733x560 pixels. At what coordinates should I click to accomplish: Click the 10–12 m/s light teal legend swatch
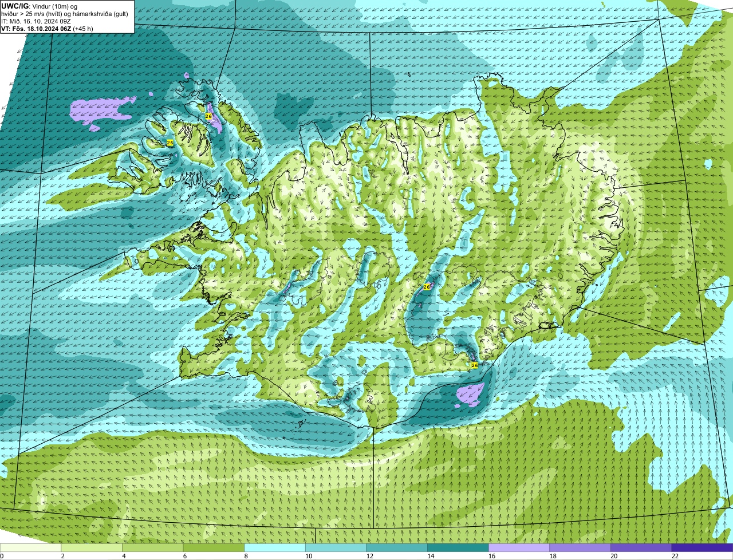(x=336, y=548)
